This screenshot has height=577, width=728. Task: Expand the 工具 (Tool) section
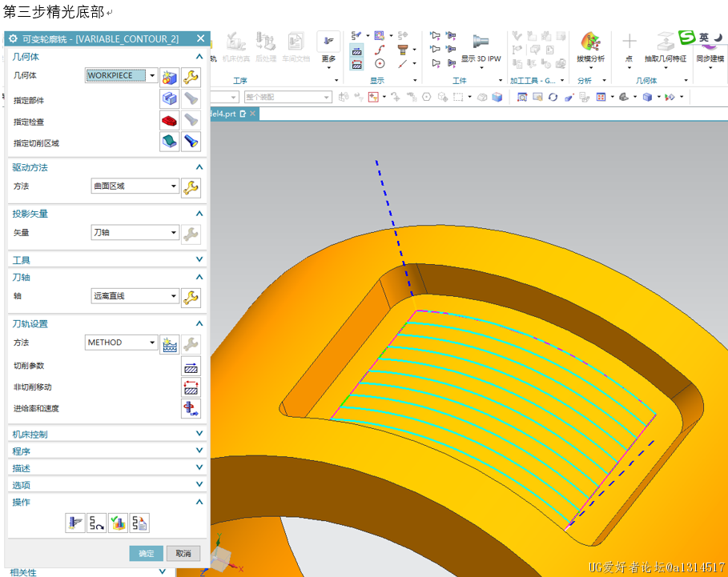click(x=108, y=259)
